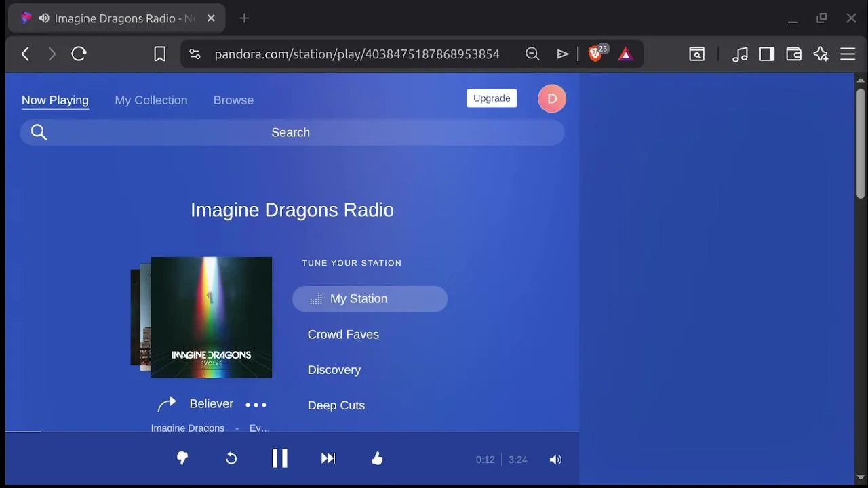The height and width of the screenshot is (488, 868).
Task: Skip to the next track
Action: (328, 459)
